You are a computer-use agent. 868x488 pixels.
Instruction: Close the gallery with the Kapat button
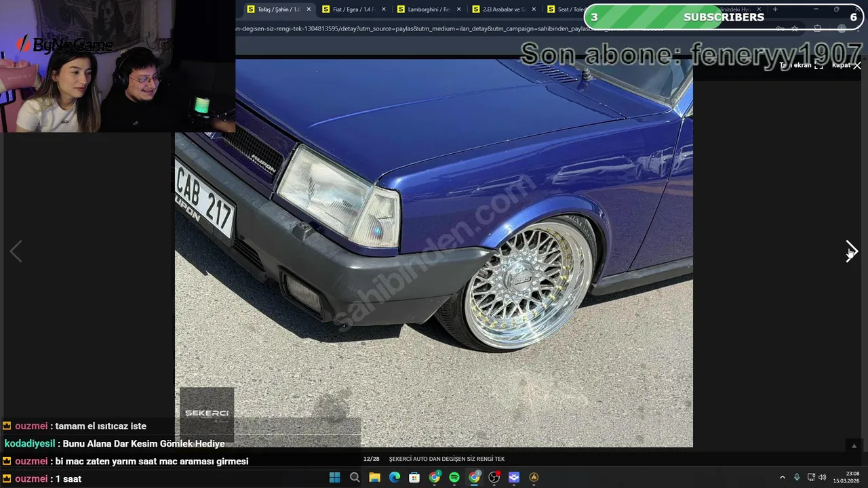pyautogui.click(x=846, y=65)
